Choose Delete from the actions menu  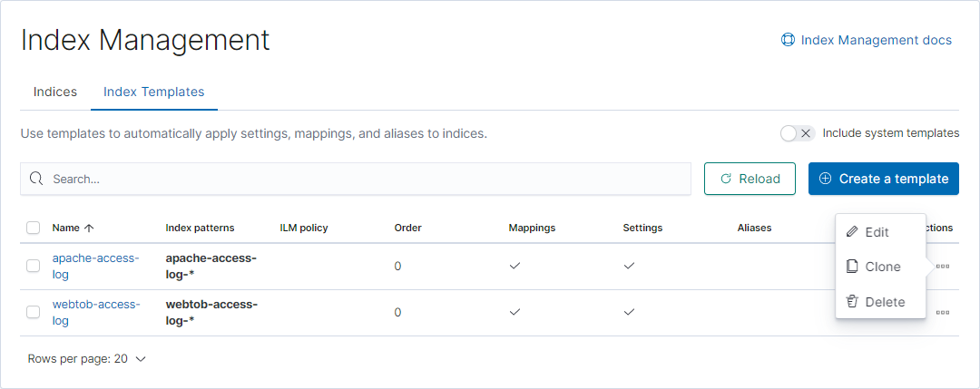tap(884, 302)
